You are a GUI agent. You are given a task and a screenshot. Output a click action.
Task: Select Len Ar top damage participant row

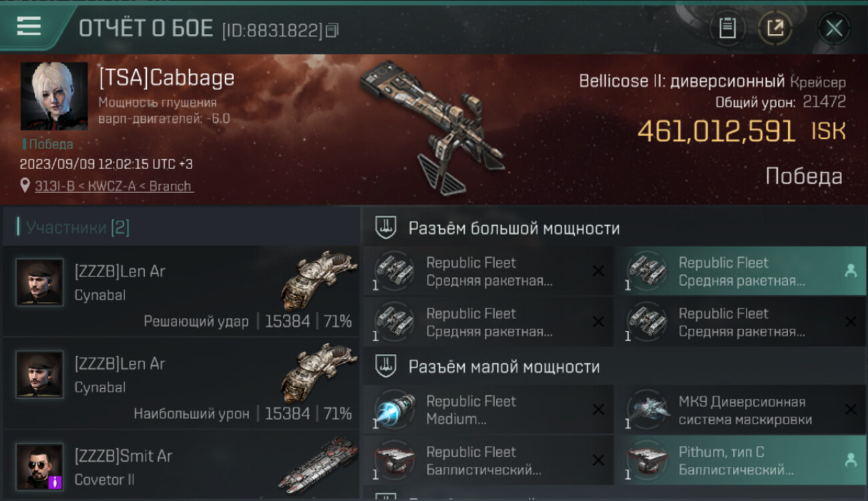point(181,383)
